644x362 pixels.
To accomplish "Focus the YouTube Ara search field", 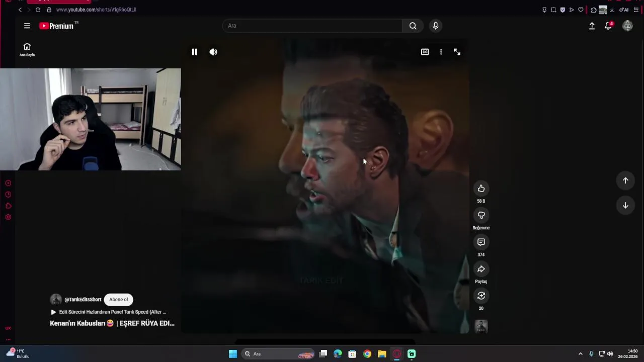I will pos(312,26).
